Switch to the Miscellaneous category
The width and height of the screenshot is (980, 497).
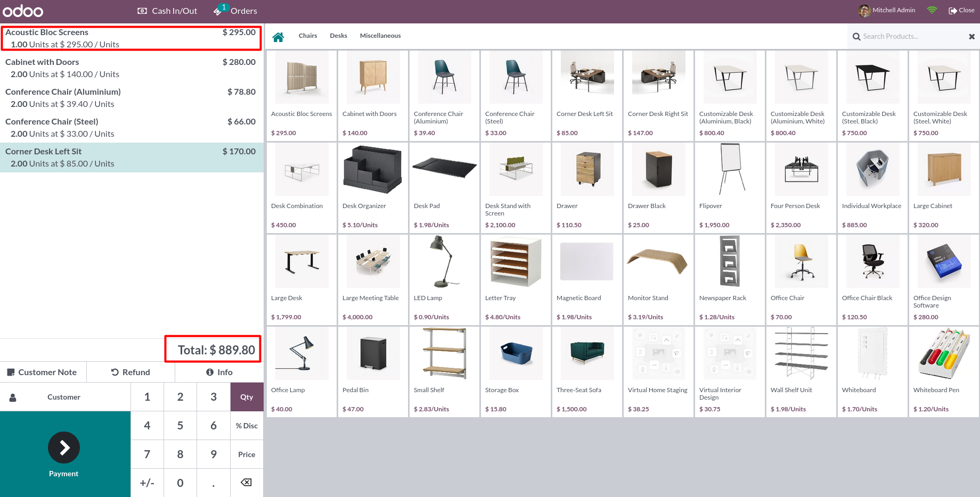coord(380,36)
